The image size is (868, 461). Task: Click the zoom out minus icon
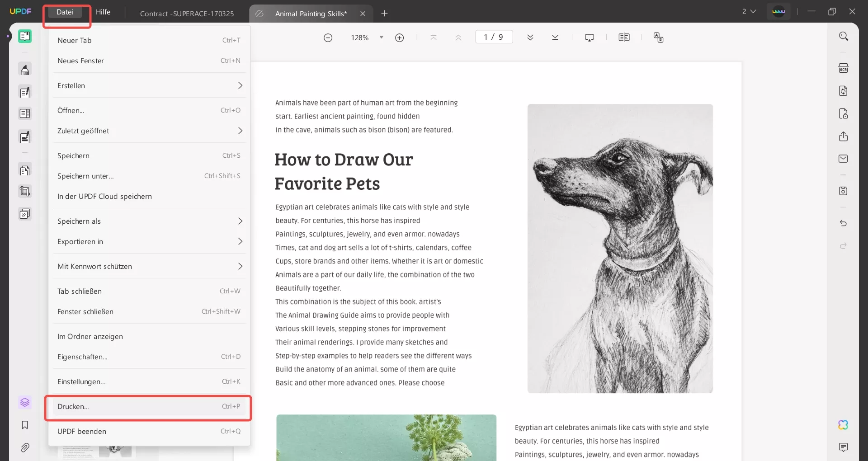pos(328,38)
